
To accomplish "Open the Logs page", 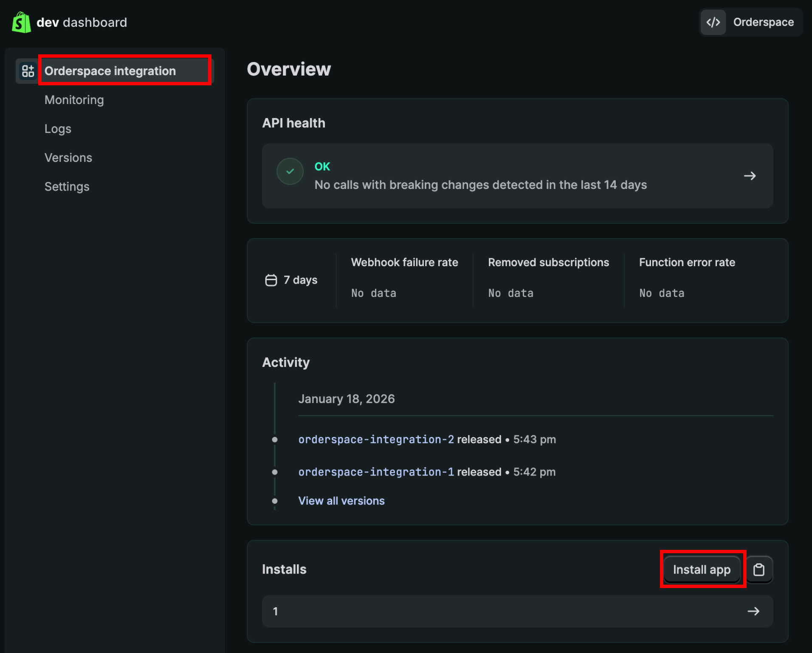I will (58, 129).
